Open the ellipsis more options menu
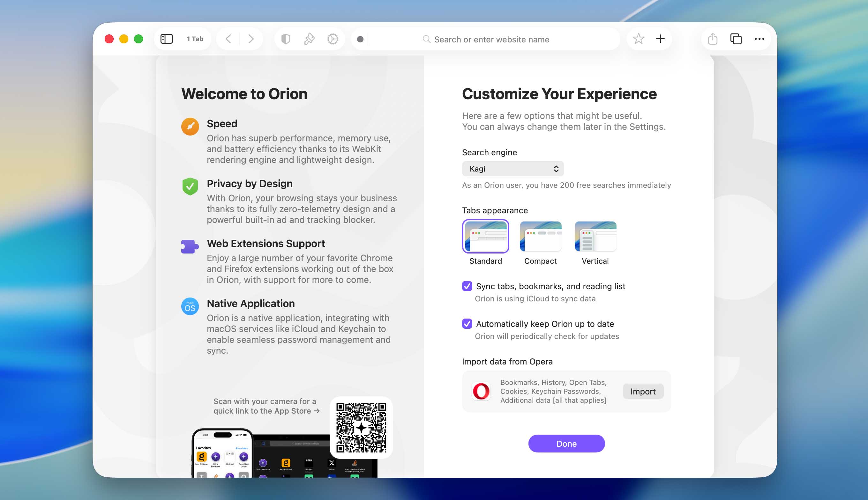The width and height of the screenshot is (868, 500). (759, 39)
